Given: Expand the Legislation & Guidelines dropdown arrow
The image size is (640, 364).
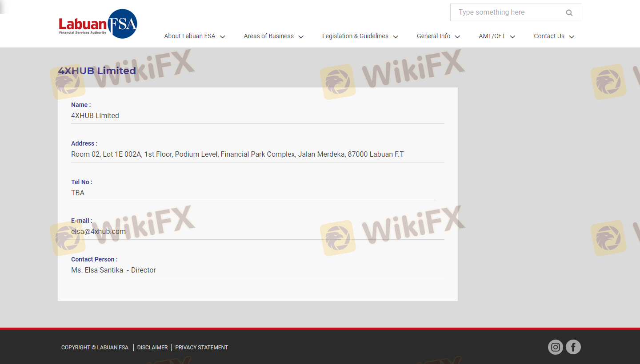Looking at the screenshot, I should tap(396, 37).
